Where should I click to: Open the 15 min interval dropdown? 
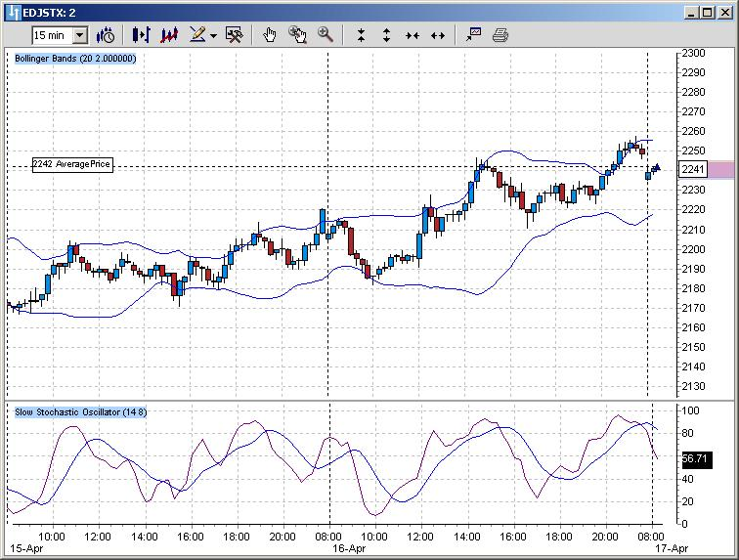click(x=80, y=35)
